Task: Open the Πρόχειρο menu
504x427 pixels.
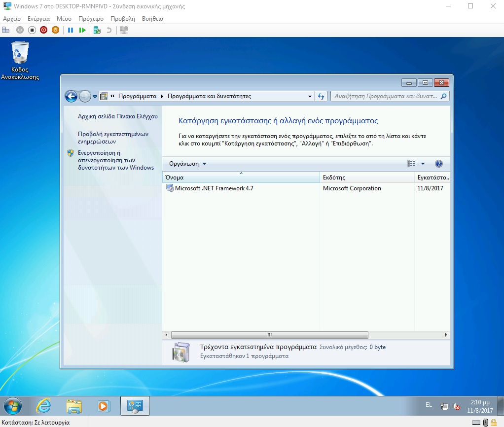Action: tap(91, 19)
